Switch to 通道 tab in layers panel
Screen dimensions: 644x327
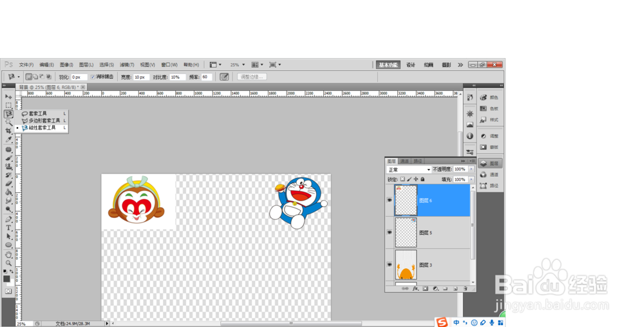pos(404,161)
